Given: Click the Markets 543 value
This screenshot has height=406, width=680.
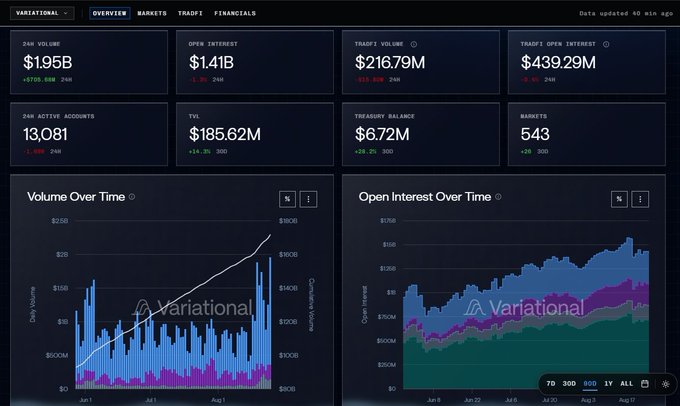Looking at the screenshot, I should pos(535,134).
